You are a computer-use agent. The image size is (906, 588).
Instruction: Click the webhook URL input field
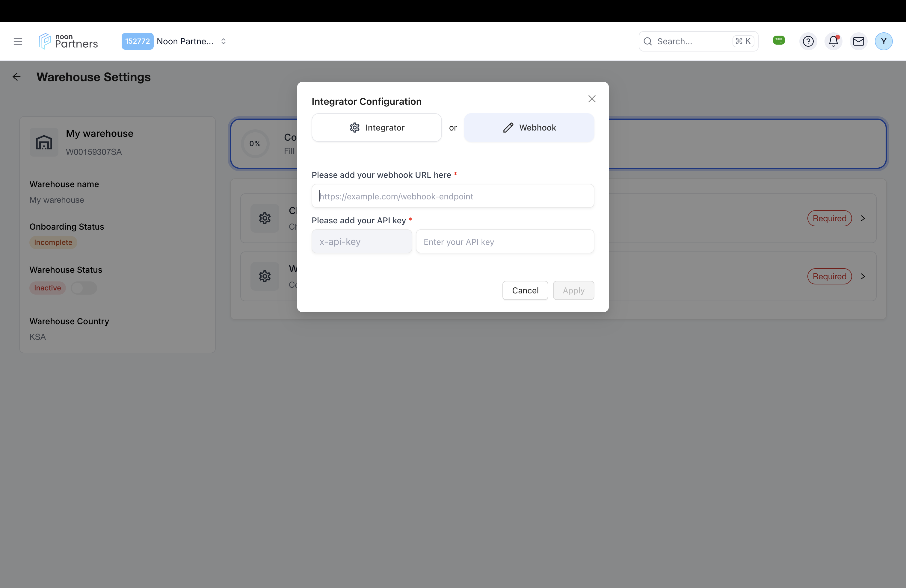click(453, 196)
